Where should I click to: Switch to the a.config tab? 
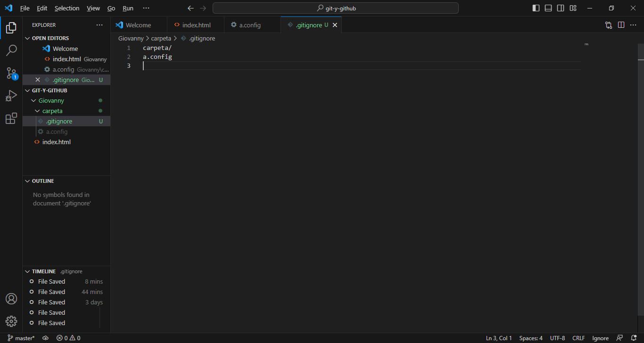tap(252, 25)
